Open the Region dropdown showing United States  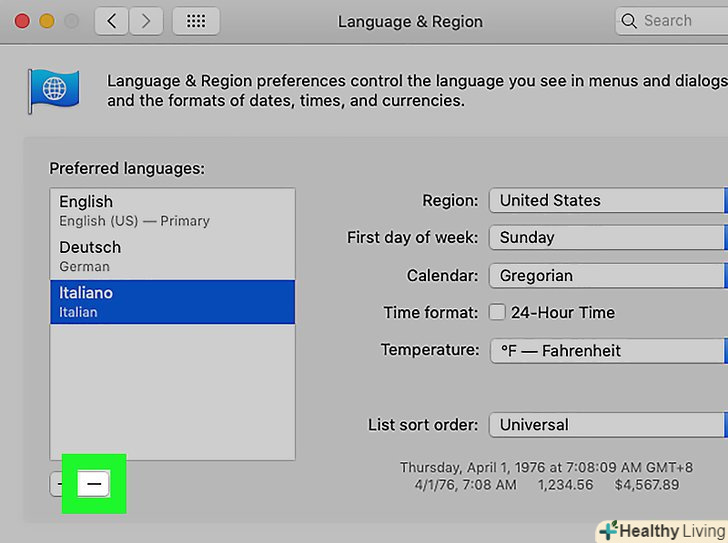coord(607,200)
